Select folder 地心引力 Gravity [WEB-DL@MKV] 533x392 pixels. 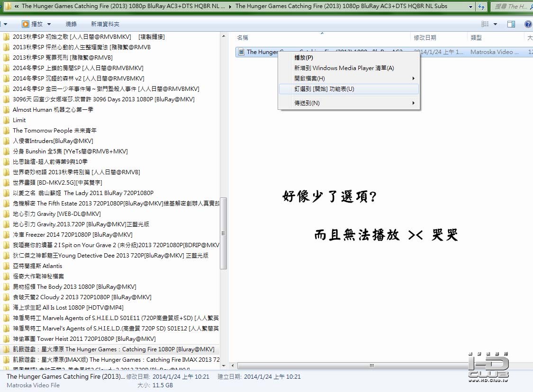[x=52, y=214]
